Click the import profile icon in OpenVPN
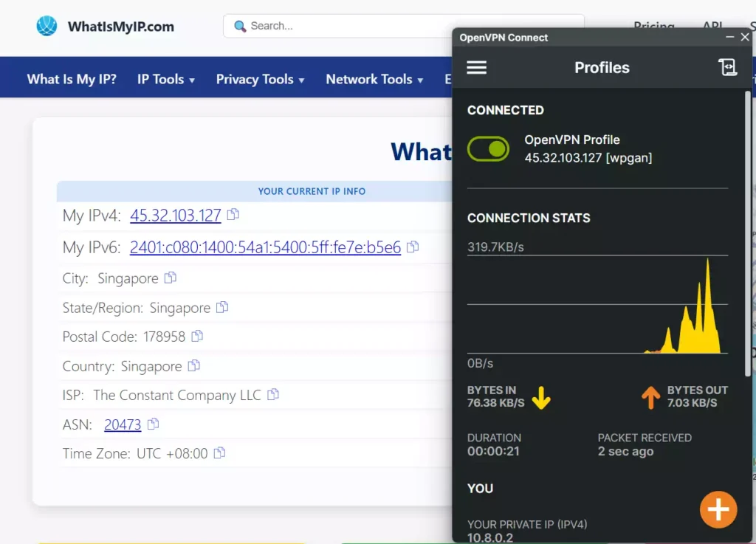 click(727, 67)
